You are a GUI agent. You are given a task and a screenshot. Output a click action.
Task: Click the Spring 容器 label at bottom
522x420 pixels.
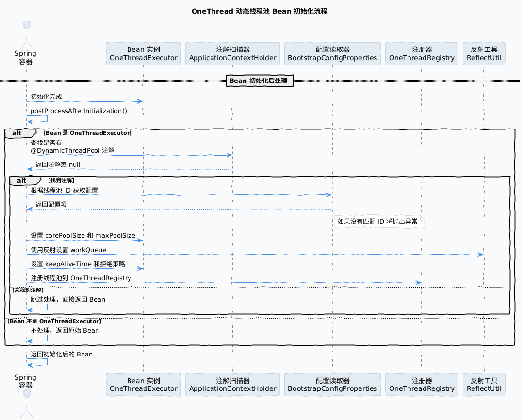25,381
